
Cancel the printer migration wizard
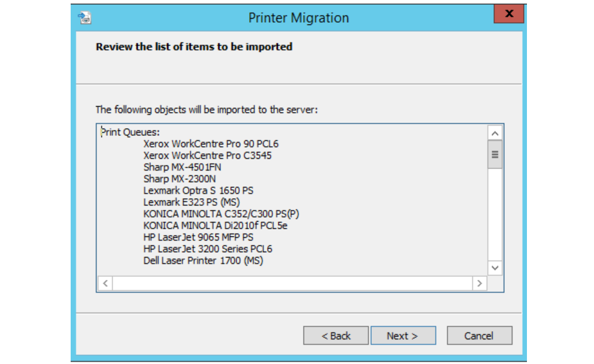(479, 336)
